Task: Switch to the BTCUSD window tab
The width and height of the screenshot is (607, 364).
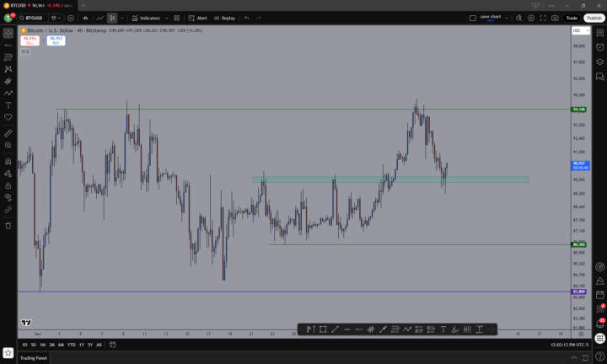Action: [38, 5]
